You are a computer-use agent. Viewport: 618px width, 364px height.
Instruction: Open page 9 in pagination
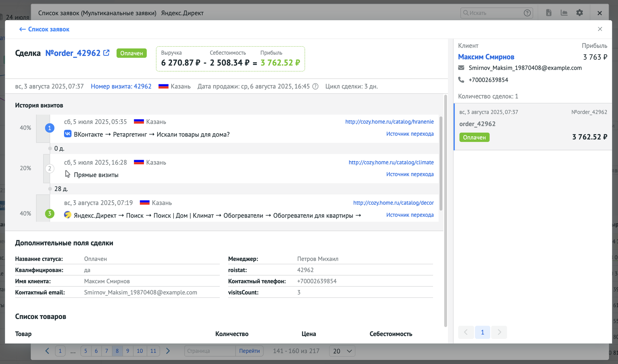128,351
